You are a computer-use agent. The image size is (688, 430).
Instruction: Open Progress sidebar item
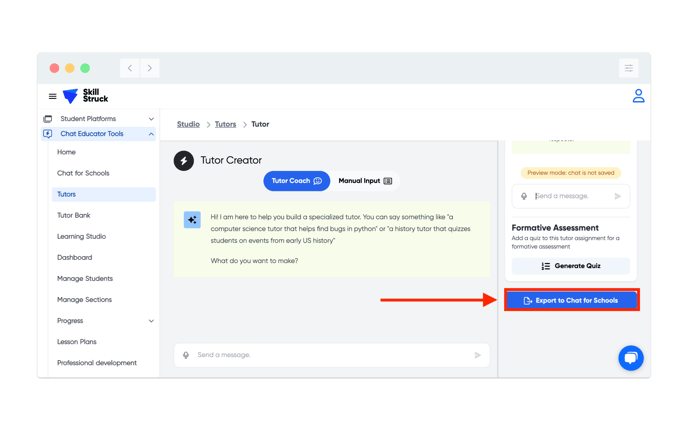pos(70,321)
